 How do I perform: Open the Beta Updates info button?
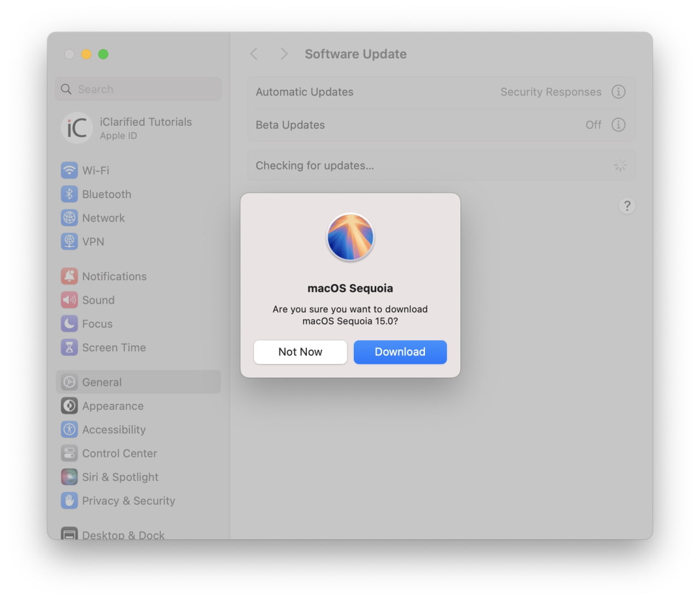pyautogui.click(x=619, y=125)
